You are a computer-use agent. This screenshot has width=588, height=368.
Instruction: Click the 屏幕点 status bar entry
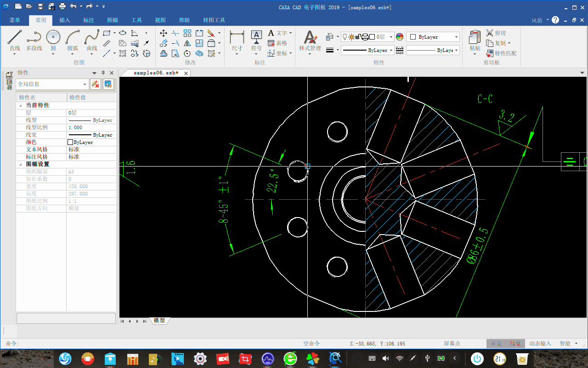pos(452,344)
